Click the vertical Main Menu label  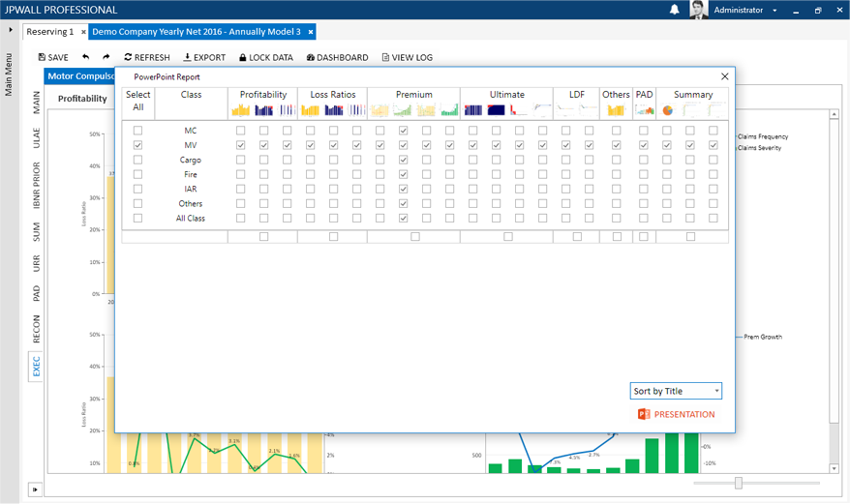9,74
